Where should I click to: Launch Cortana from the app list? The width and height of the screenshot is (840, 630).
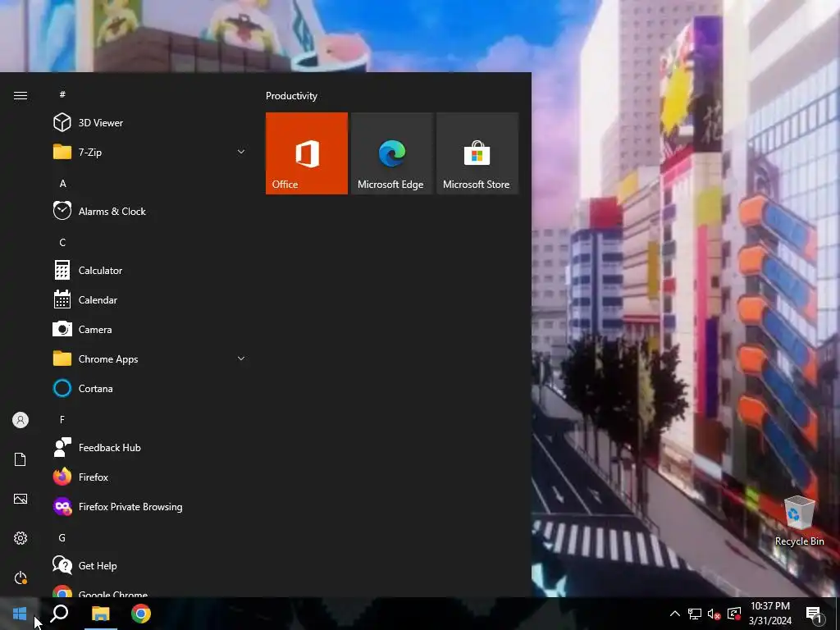coord(149,388)
